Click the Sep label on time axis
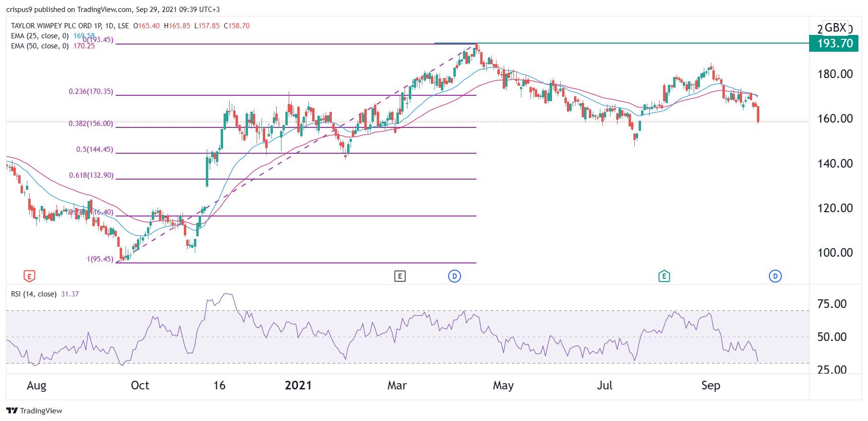 tap(710, 386)
